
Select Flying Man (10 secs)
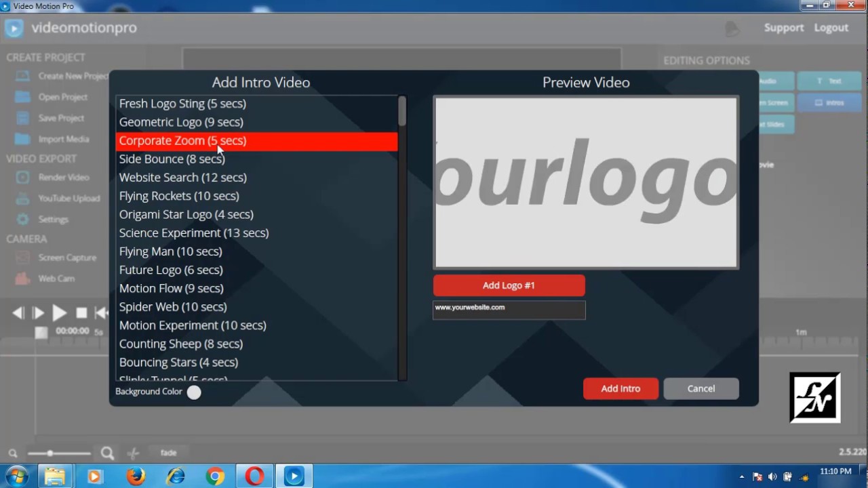[257, 251]
